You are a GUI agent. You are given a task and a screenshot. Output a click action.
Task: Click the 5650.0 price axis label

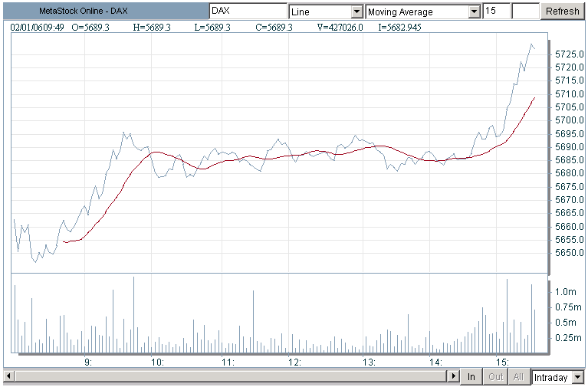click(570, 253)
